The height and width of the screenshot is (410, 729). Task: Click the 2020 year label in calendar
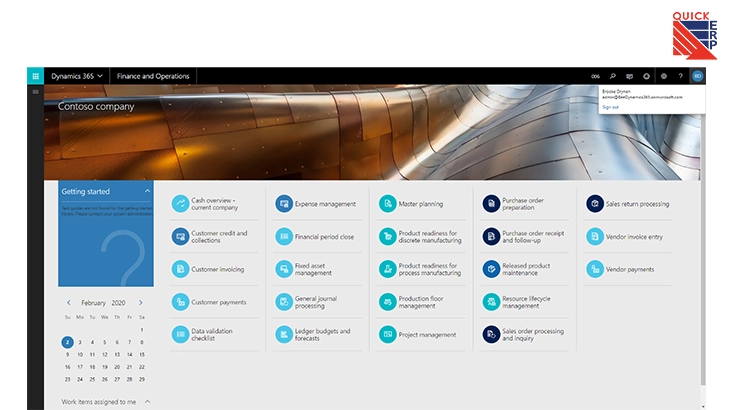118,303
